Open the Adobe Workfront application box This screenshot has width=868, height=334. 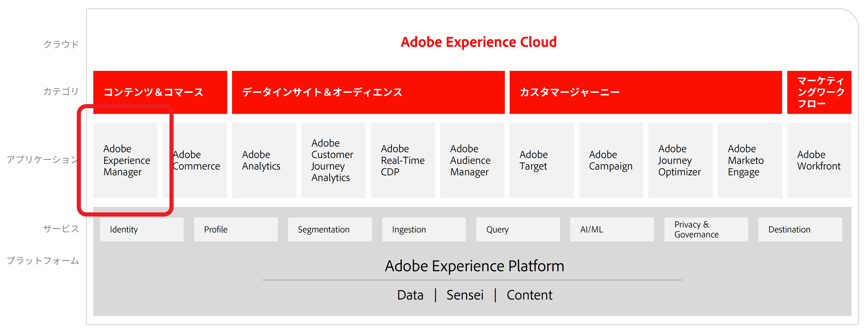[819, 160]
